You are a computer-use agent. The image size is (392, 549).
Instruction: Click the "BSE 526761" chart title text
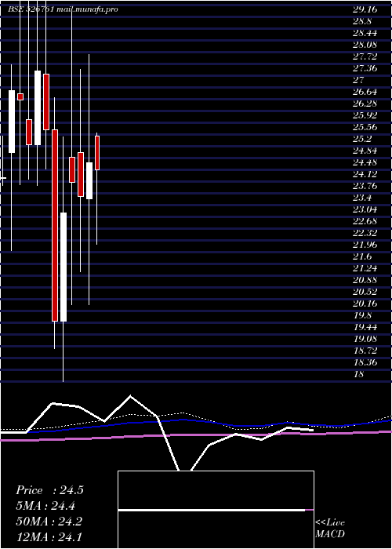pyautogui.click(x=31, y=9)
